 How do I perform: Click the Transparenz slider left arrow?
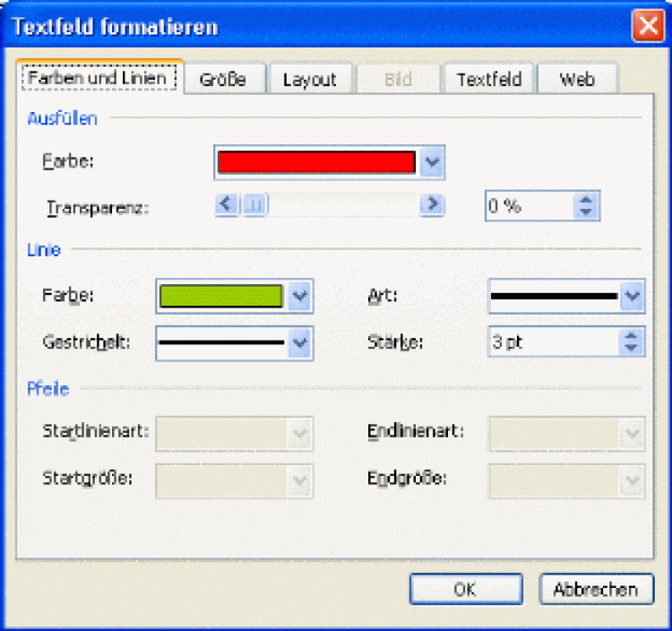click(x=227, y=205)
